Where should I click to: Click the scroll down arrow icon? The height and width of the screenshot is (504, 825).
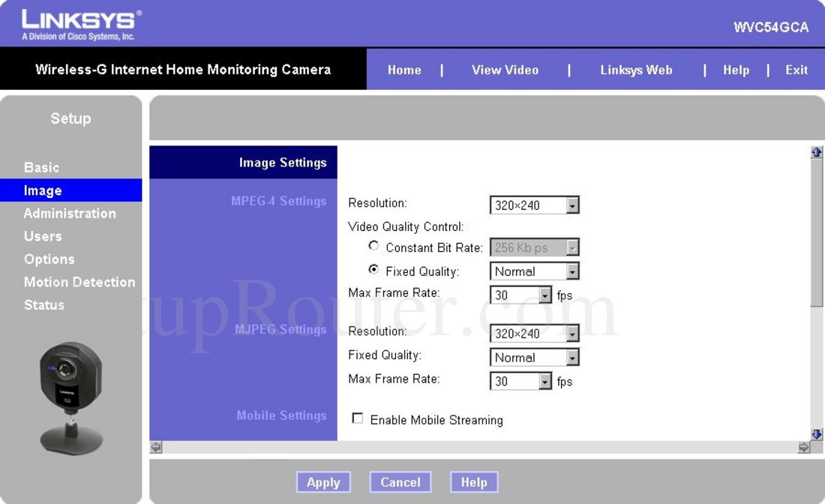[817, 433]
